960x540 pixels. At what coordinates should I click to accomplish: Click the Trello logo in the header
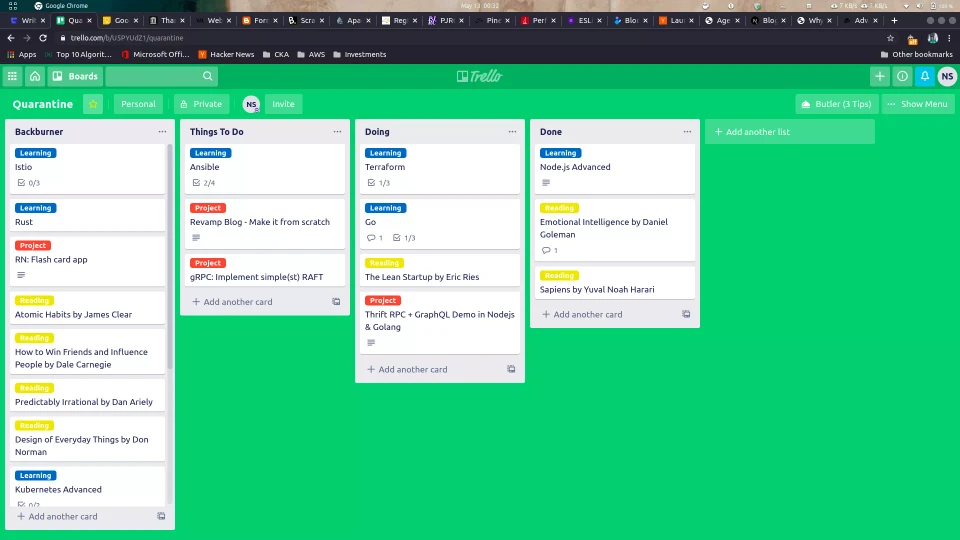(x=479, y=77)
